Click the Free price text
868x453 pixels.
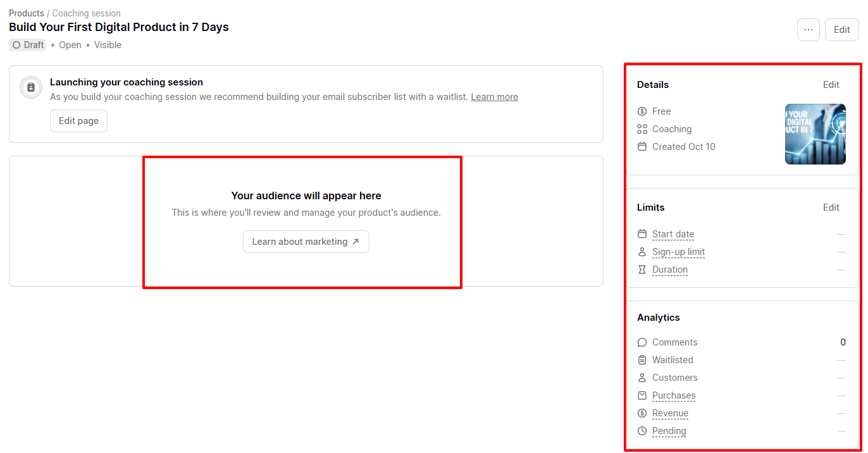pyautogui.click(x=661, y=111)
